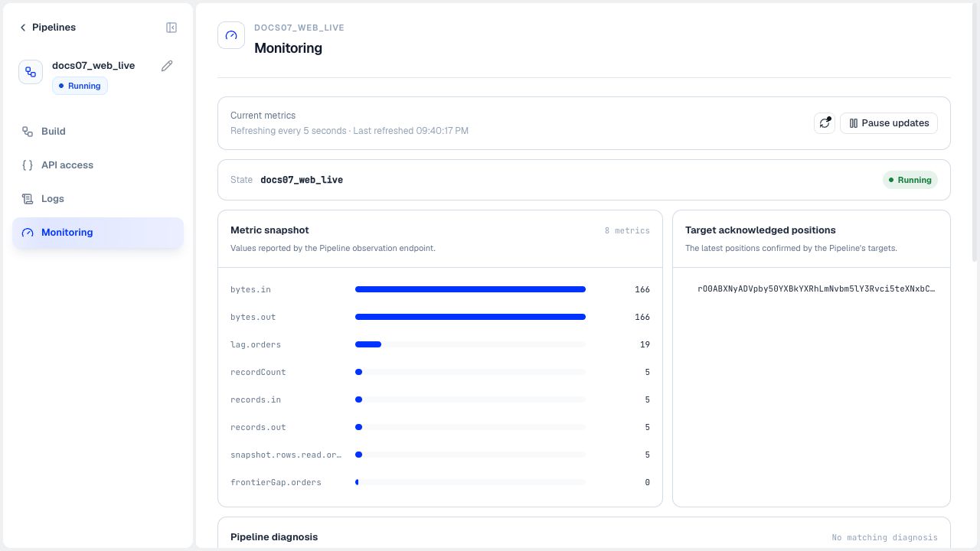This screenshot has height=551, width=980.
Task: Click the lag.orders progress bar
Action: (x=470, y=344)
